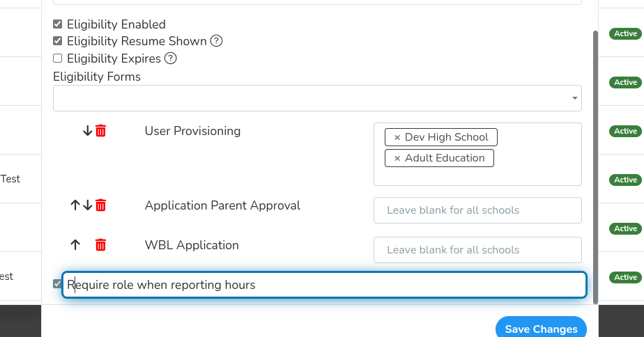Select schools for WBL Application
This screenshot has width=644, height=337.
click(x=477, y=250)
